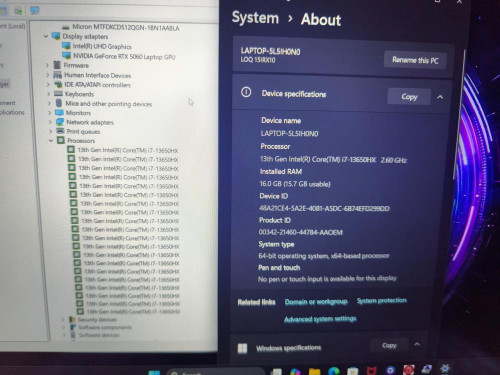Click the Device specifications info icon
This screenshot has width=500, height=375.
[246, 92]
